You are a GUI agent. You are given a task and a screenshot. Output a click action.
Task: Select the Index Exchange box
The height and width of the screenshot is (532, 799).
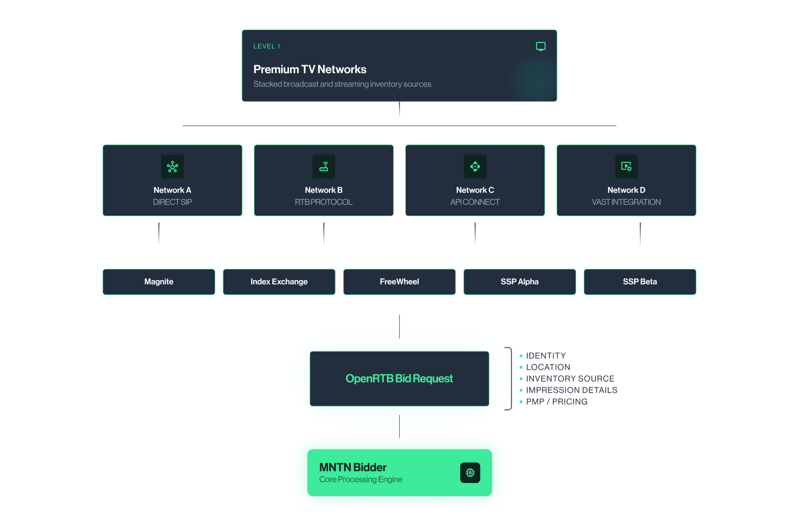279,282
